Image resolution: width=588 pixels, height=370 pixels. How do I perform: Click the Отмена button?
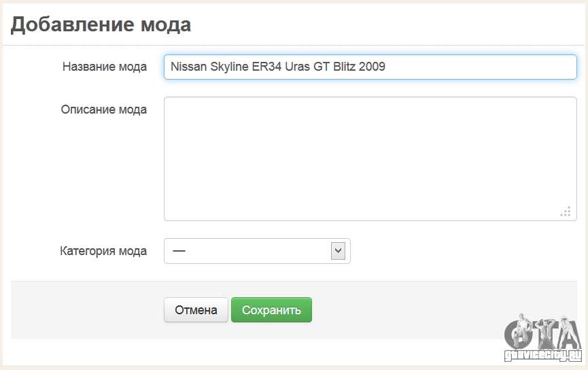pos(196,310)
